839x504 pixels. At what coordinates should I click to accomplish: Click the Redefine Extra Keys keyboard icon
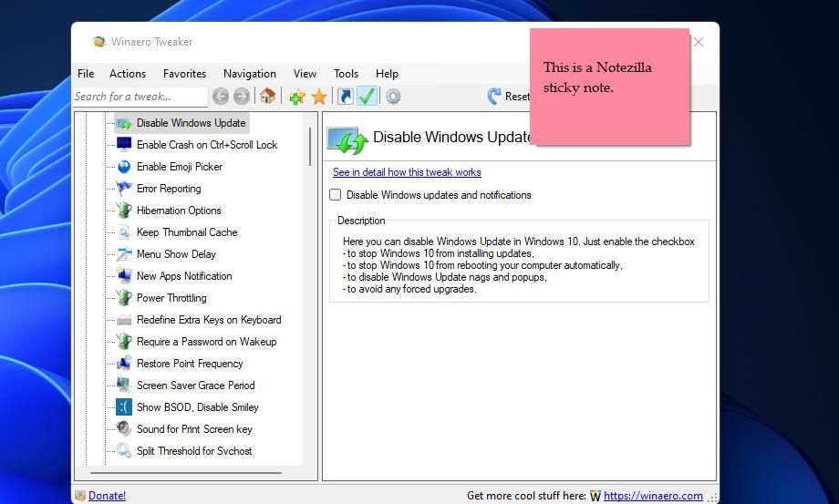click(124, 320)
